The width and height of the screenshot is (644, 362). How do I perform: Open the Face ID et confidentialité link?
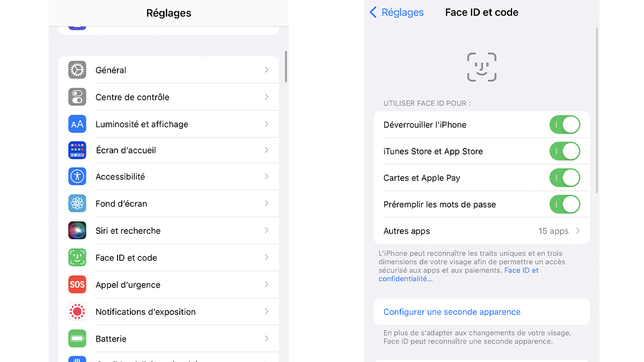pyautogui.click(x=459, y=275)
